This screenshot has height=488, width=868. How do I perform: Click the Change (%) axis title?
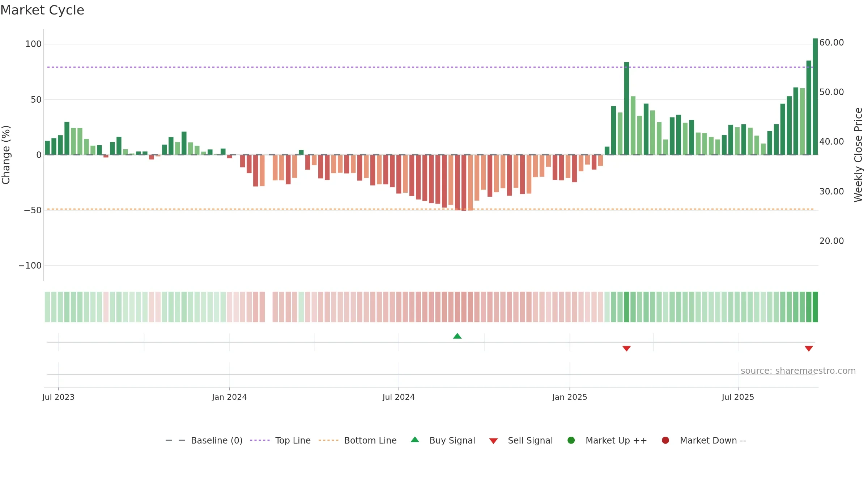6,155
